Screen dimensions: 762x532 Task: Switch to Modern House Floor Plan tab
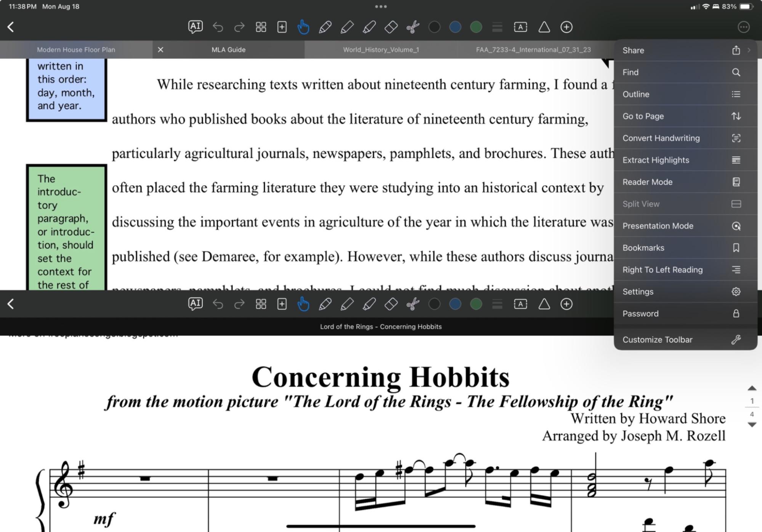tap(76, 50)
